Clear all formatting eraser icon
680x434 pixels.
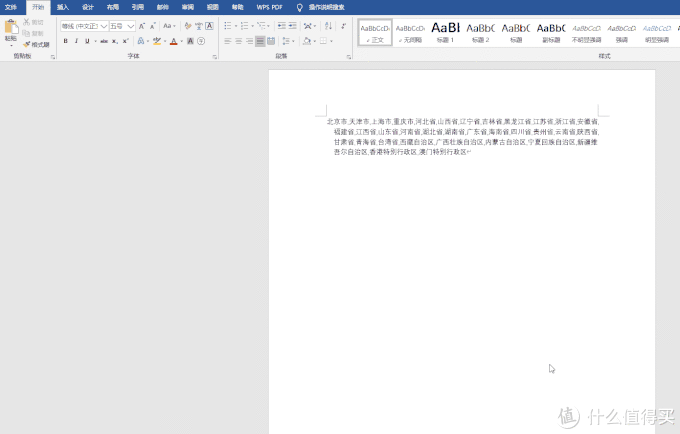tap(188, 26)
